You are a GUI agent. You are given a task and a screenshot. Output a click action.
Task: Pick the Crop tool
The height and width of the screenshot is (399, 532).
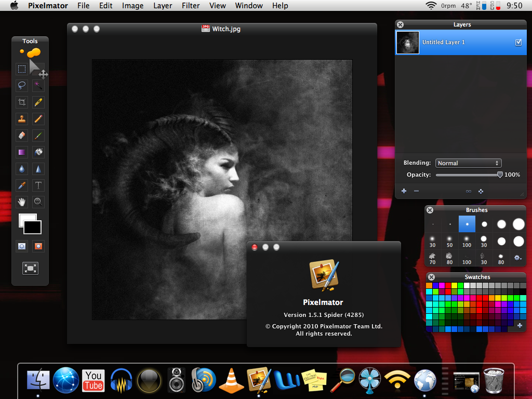[x=22, y=102]
